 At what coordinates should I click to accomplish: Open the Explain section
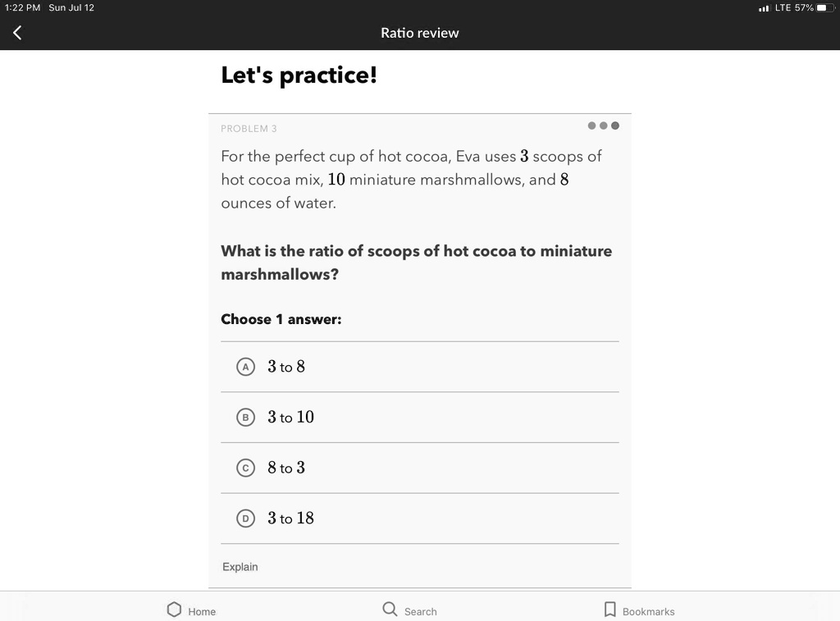(240, 566)
